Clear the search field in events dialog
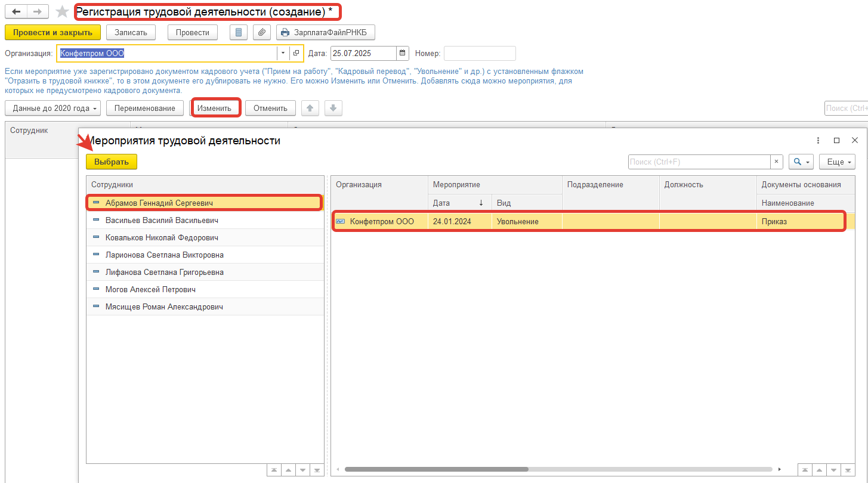The height and width of the screenshot is (483, 868). pos(777,162)
